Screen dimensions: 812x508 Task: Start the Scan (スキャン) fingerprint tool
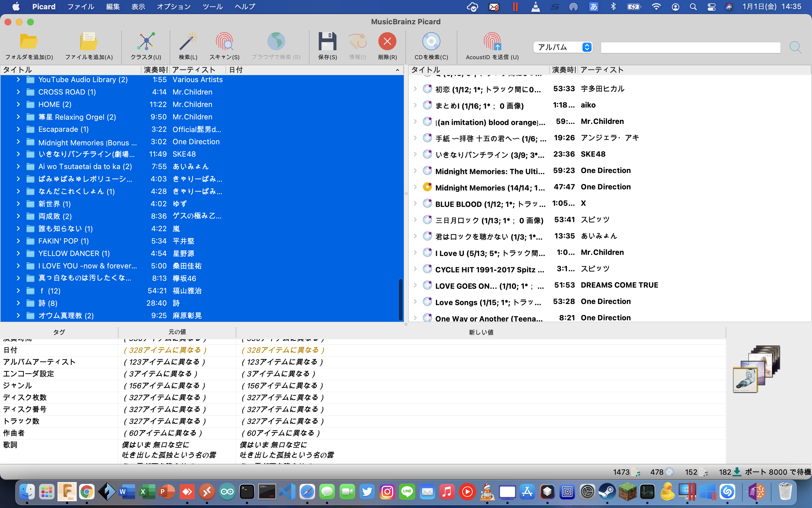(224, 42)
